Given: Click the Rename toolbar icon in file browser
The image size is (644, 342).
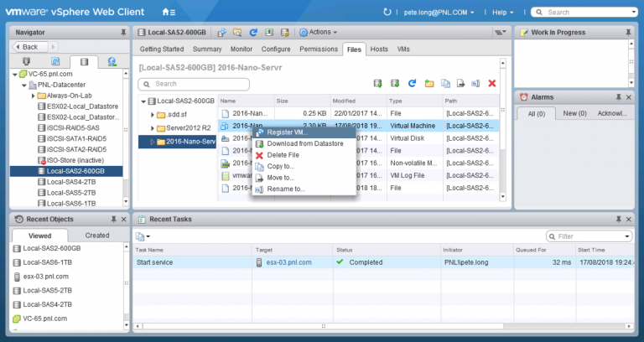Looking at the screenshot, I should 475,84.
